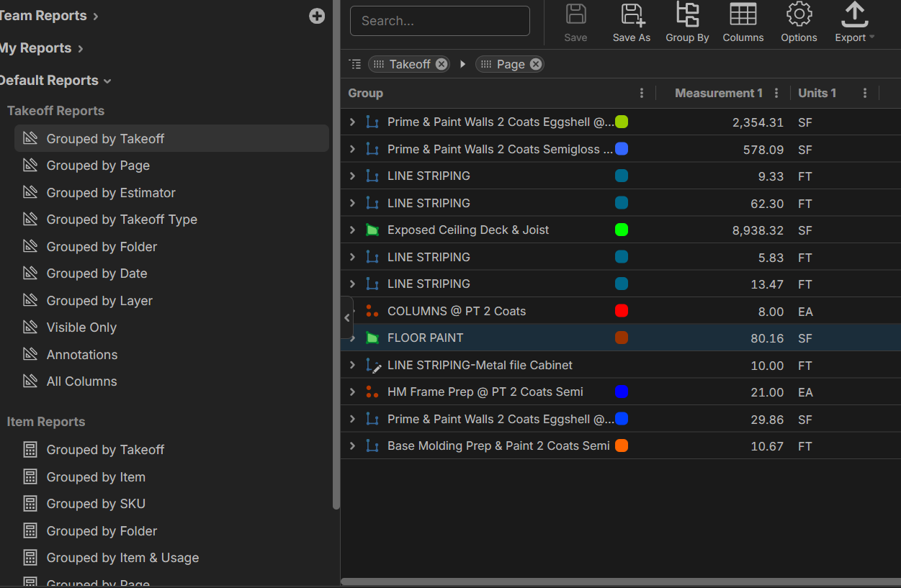The width and height of the screenshot is (901, 588).
Task: Click the Export upload icon
Action: click(853, 16)
